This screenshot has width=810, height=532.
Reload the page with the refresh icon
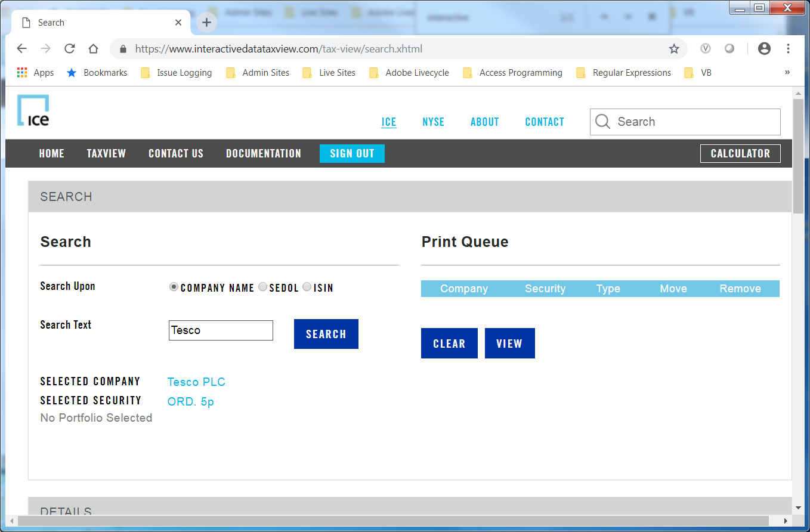[x=70, y=49]
